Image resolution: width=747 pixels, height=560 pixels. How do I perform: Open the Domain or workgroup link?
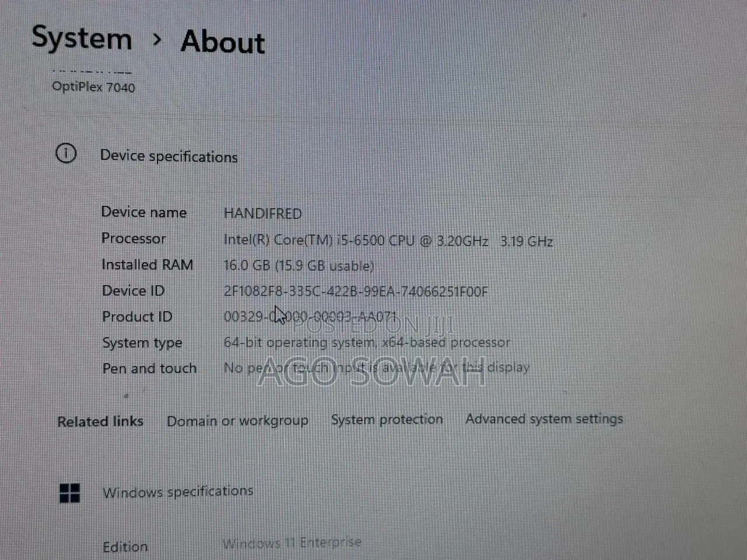point(238,421)
